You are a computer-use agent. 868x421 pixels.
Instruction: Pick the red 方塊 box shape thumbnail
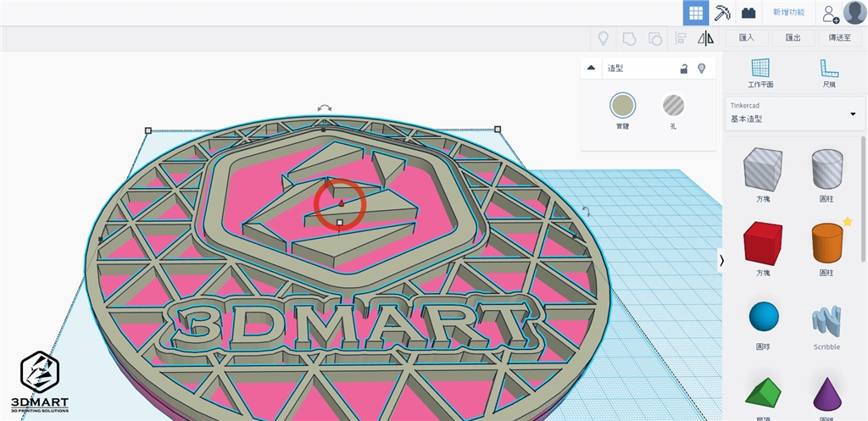point(762,245)
